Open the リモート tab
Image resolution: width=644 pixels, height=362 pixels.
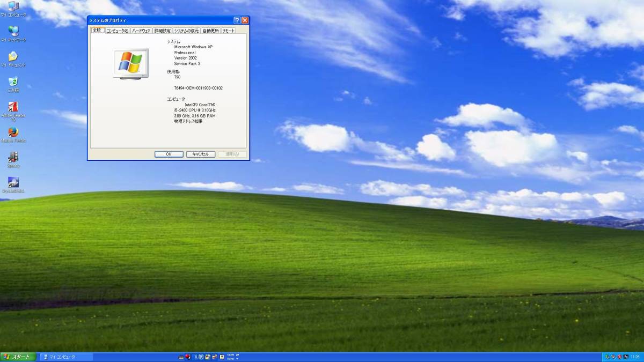228,31
